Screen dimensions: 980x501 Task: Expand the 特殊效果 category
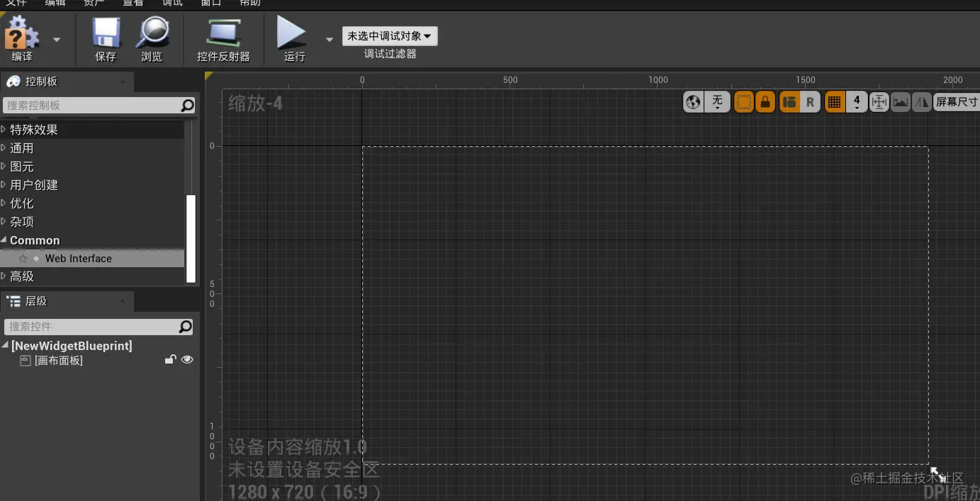point(4,130)
